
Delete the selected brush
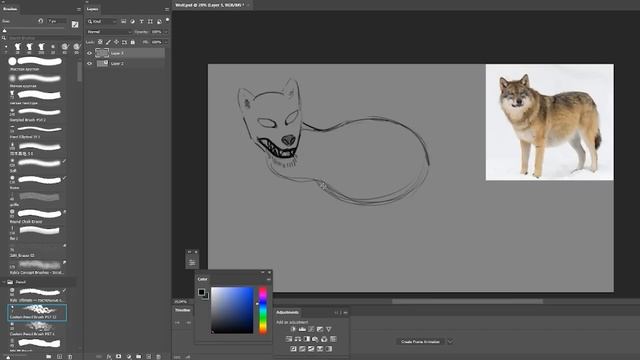[70, 356]
